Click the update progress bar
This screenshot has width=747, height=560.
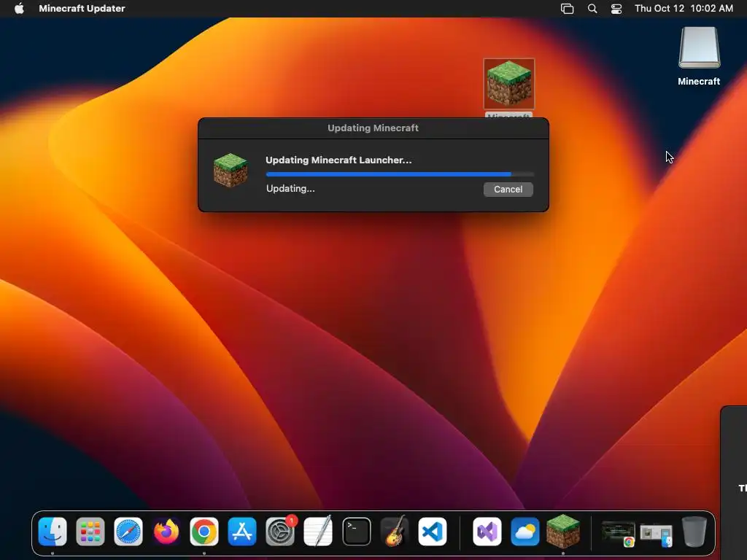(x=400, y=174)
